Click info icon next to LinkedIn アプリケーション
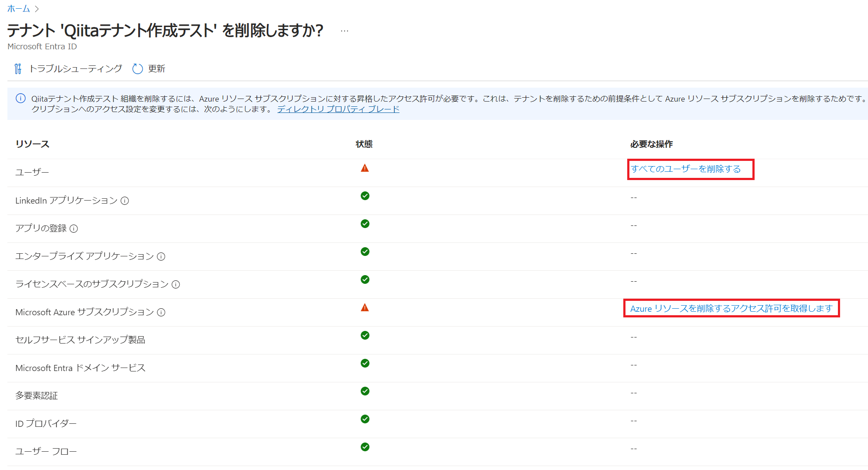The height and width of the screenshot is (470, 868). (125, 201)
